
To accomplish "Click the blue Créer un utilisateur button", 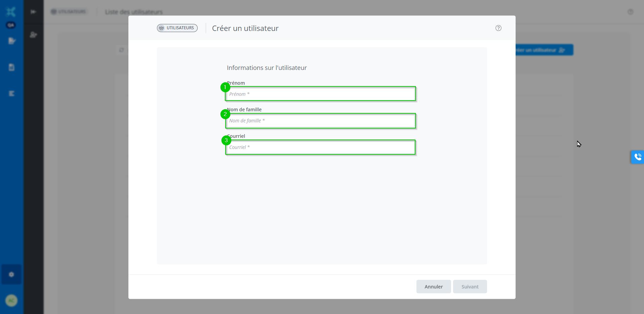I will pyautogui.click(x=544, y=50).
